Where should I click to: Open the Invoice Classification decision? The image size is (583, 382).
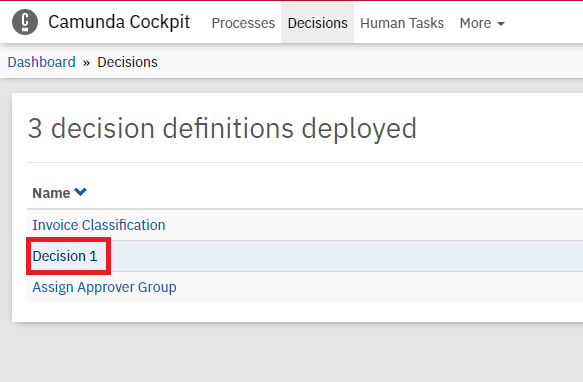[99, 225]
